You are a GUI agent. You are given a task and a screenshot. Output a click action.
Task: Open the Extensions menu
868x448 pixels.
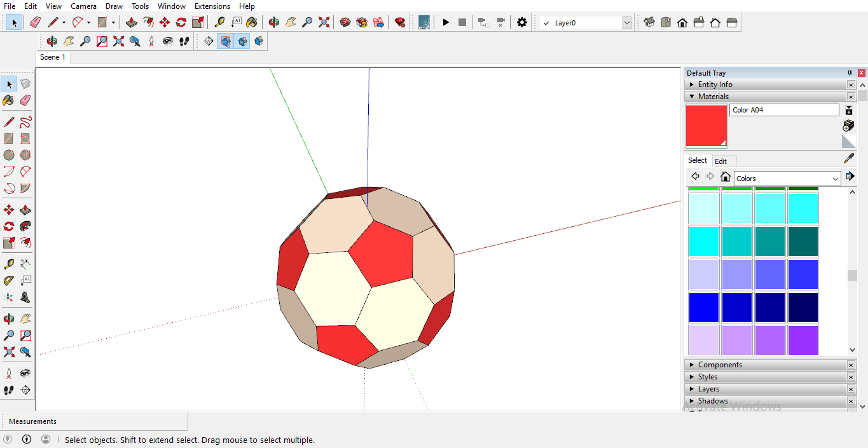[212, 6]
